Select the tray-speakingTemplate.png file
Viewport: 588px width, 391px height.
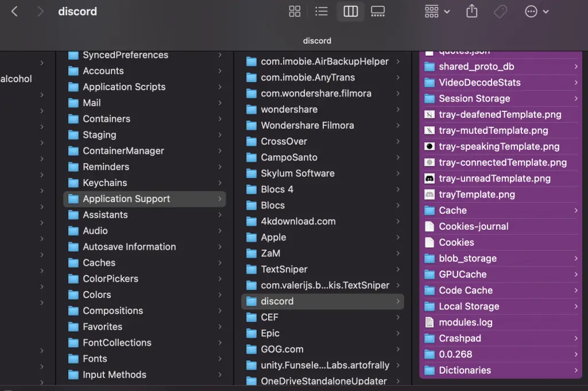point(500,146)
